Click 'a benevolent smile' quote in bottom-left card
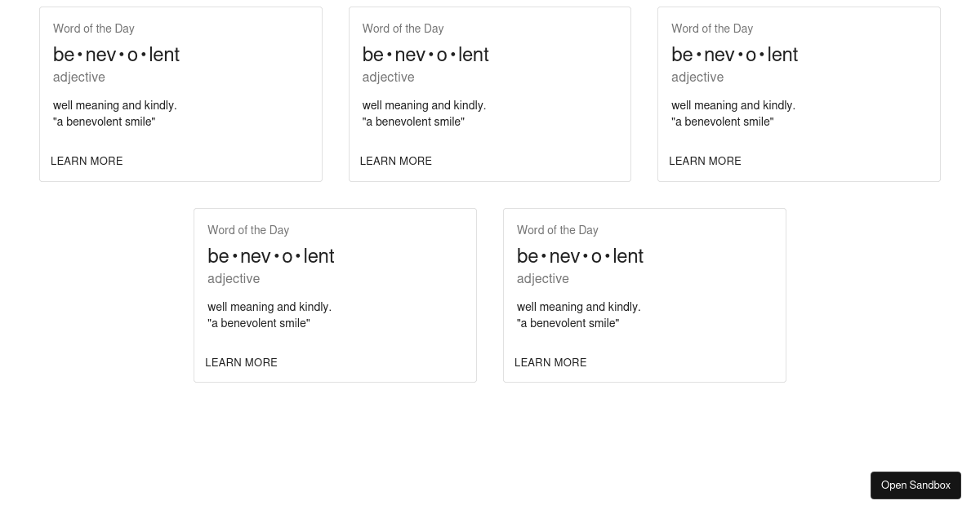The image size is (980, 514). point(259,323)
